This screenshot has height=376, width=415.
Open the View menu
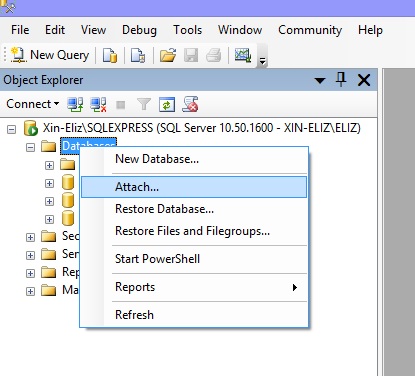pyautogui.click(x=93, y=30)
